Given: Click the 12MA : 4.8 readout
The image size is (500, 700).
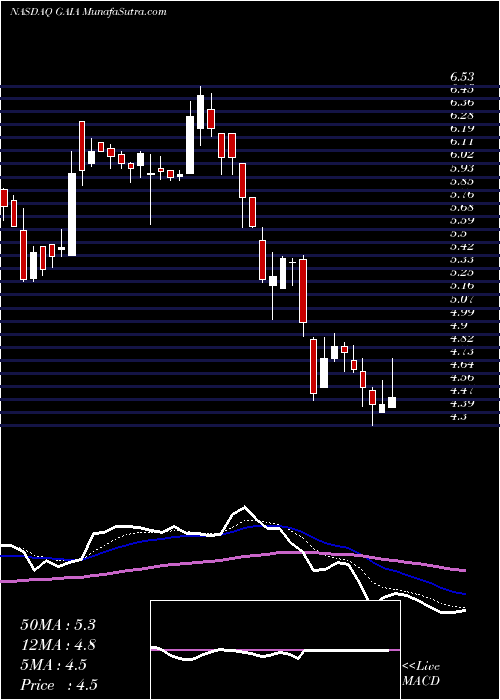Looking at the screenshot, I should (58, 645).
